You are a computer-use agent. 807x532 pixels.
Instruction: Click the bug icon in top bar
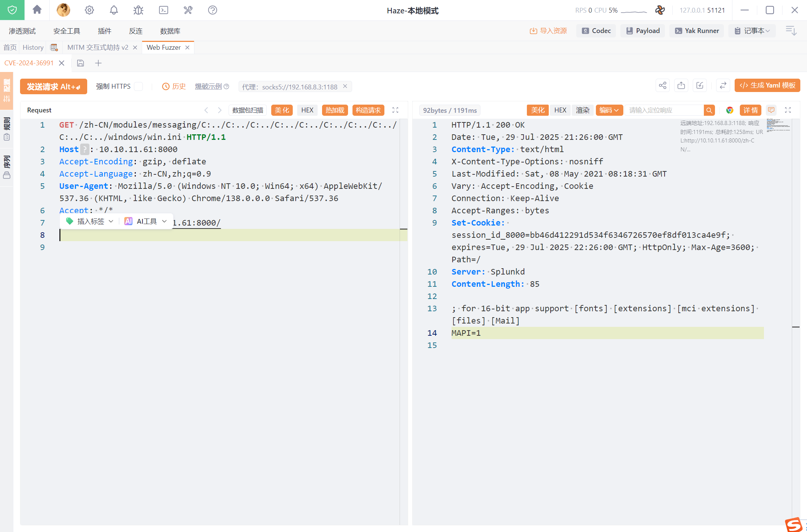pyautogui.click(x=138, y=10)
